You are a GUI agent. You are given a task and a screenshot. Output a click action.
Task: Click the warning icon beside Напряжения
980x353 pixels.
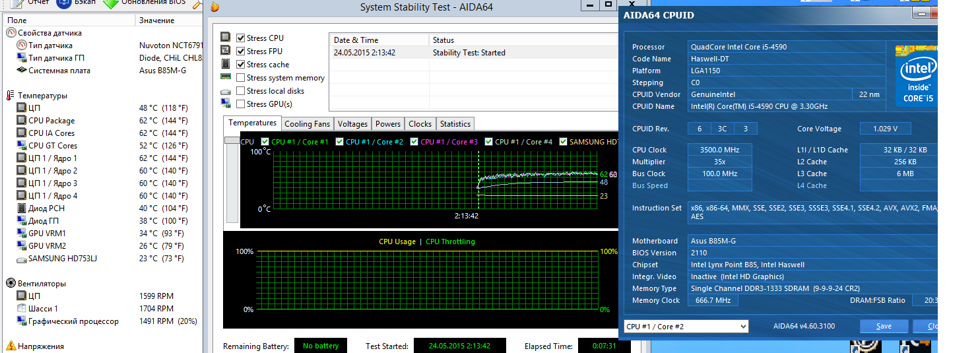[x=11, y=346]
